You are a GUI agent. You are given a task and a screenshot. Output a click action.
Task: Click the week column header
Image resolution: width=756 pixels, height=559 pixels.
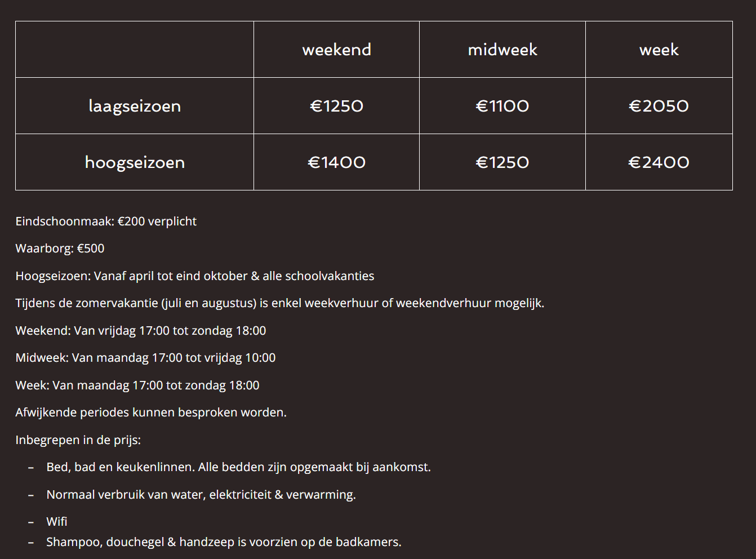[659, 50]
